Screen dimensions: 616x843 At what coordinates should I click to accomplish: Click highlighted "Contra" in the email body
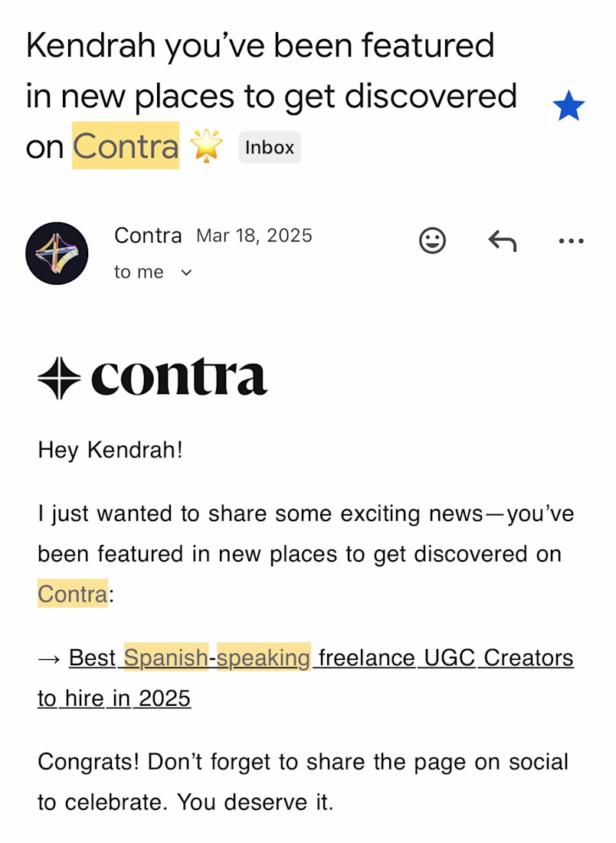(73, 594)
